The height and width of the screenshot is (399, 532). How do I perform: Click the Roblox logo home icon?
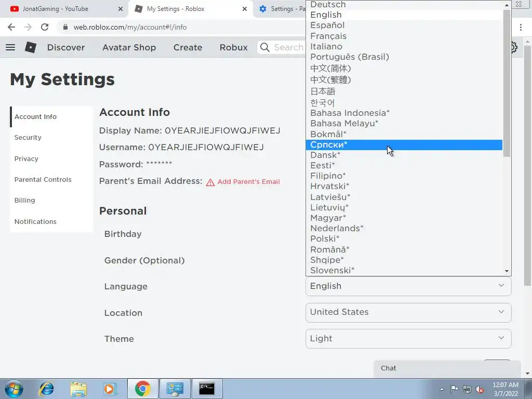[31, 47]
